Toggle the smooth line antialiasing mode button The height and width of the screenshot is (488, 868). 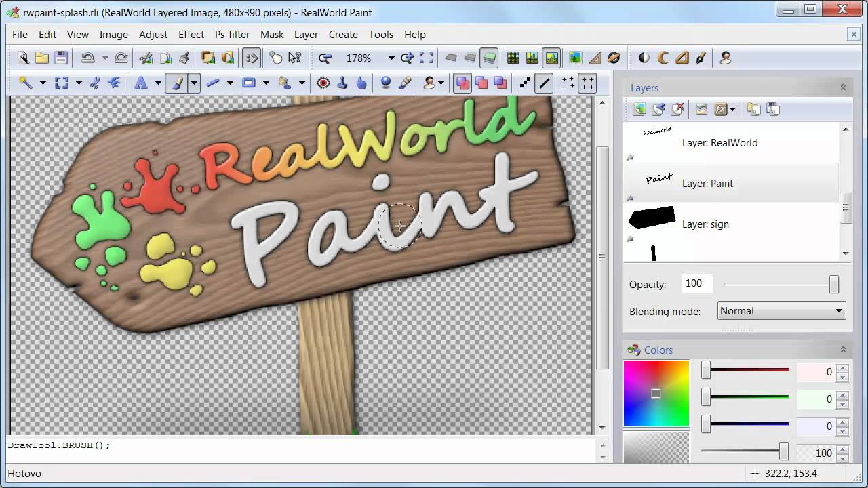(544, 83)
